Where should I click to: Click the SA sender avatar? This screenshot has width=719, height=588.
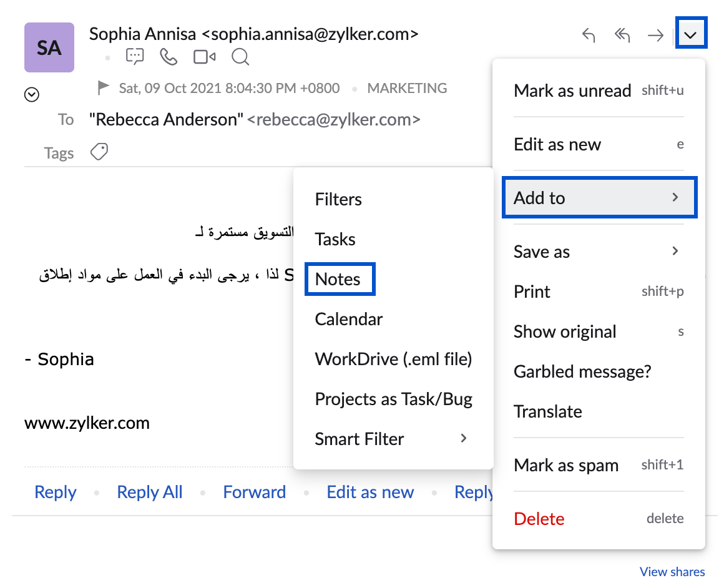(49, 48)
